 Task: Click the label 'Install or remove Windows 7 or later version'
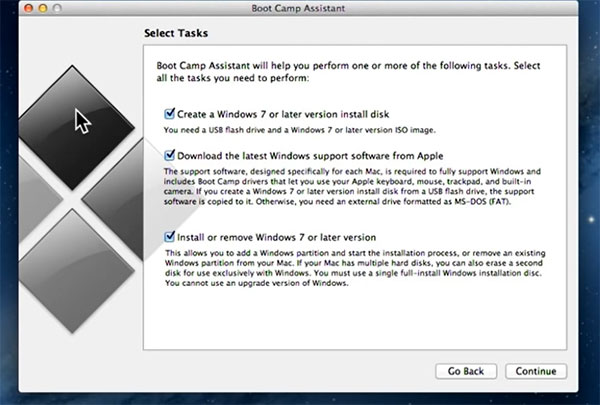[x=276, y=237]
